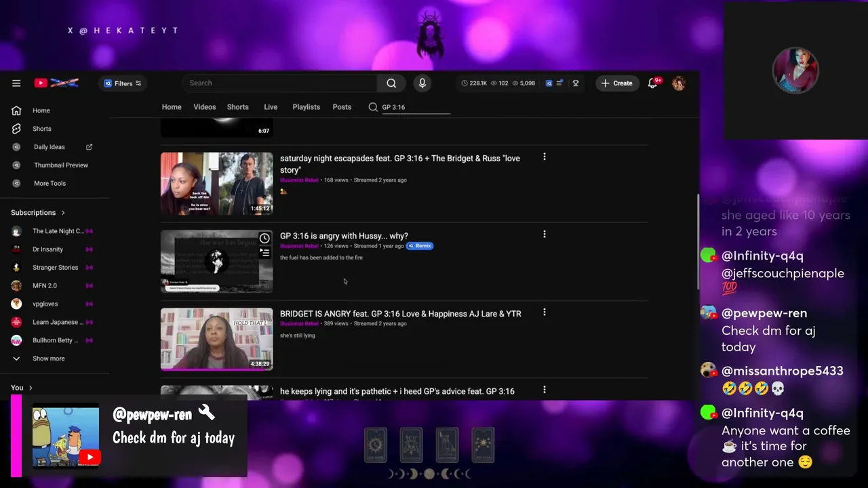The image size is (868, 488).
Task: Click Add to queue icon on Hussy thumbnail
Action: tap(264, 253)
